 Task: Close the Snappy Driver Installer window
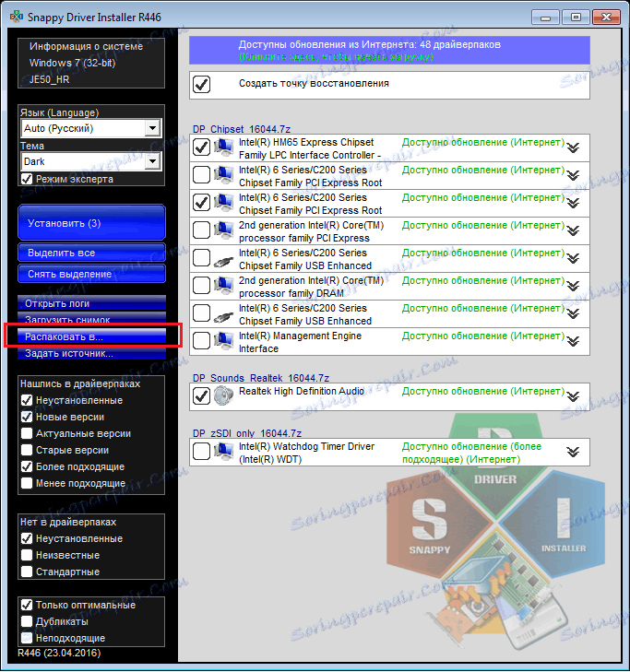(606, 18)
